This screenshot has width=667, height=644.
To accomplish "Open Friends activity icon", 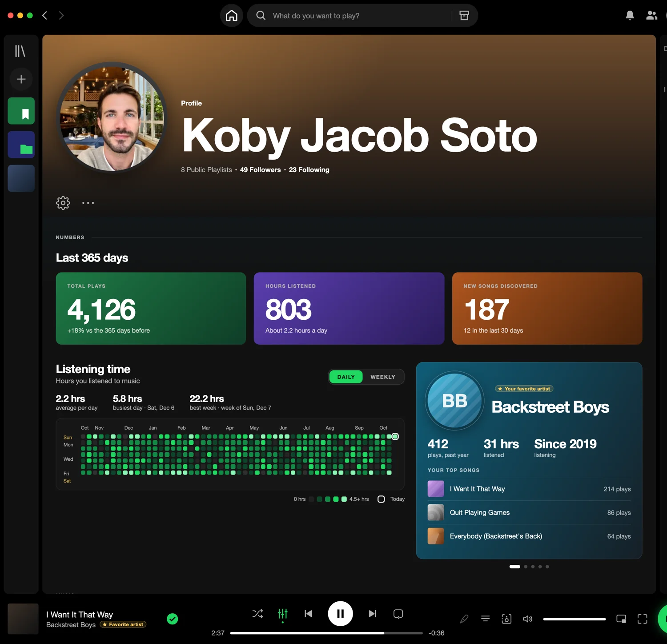I will pos(651,16).
